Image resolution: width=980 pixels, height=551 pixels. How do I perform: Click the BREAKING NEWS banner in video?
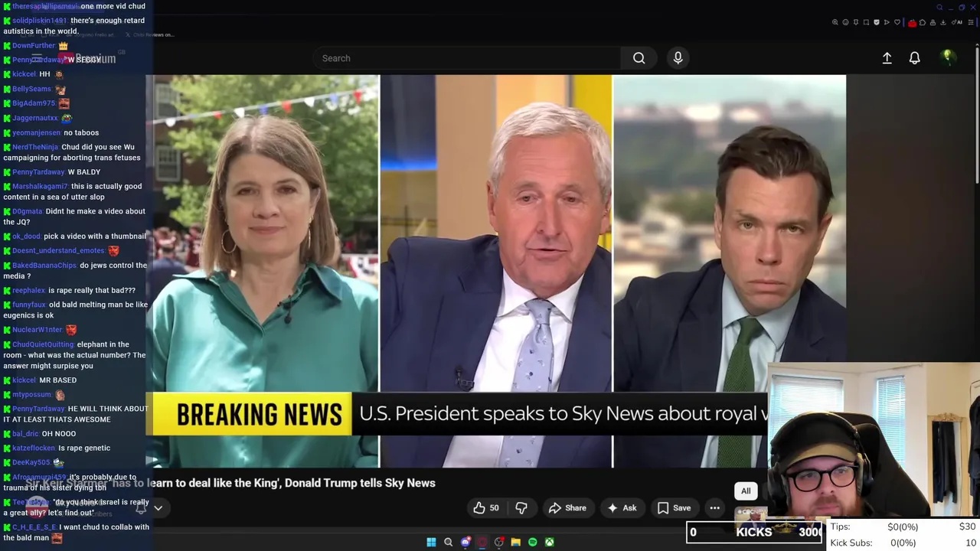pos(253,414)
